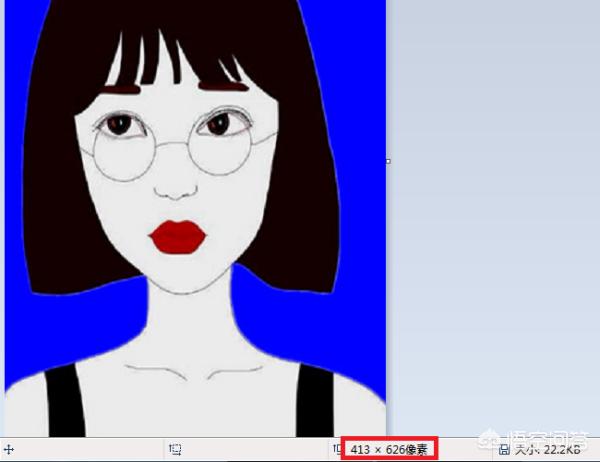Click the nose on the portrait

coord(176,188)
